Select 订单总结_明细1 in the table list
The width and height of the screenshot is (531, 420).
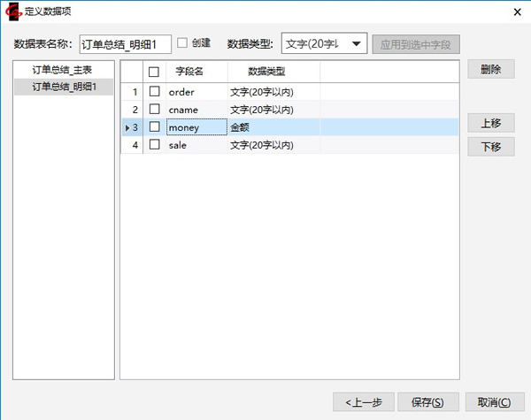[x=62, y=87]
